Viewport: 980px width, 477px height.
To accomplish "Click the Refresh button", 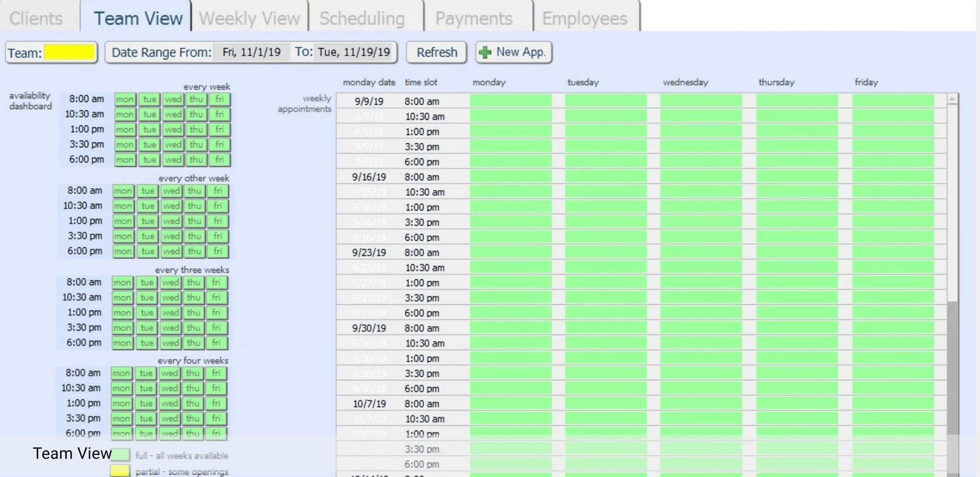I will click(436, 53).
